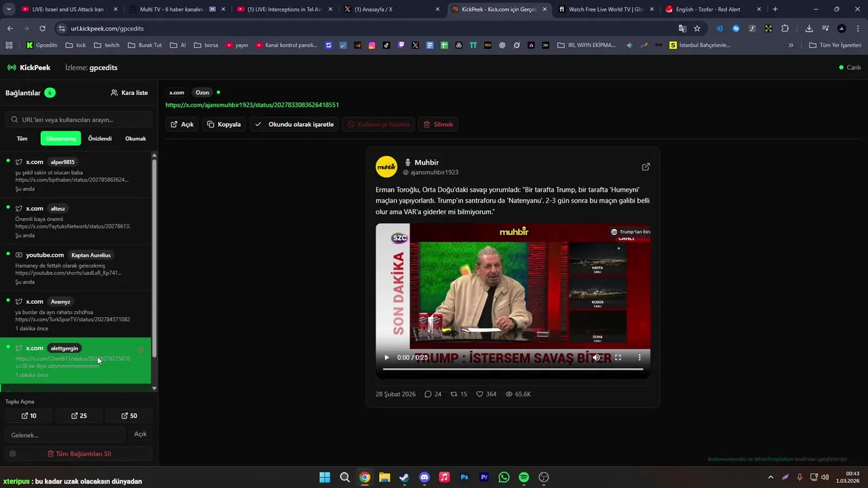
Task: Mute the embedded video volume
Action: pos(596,357)
